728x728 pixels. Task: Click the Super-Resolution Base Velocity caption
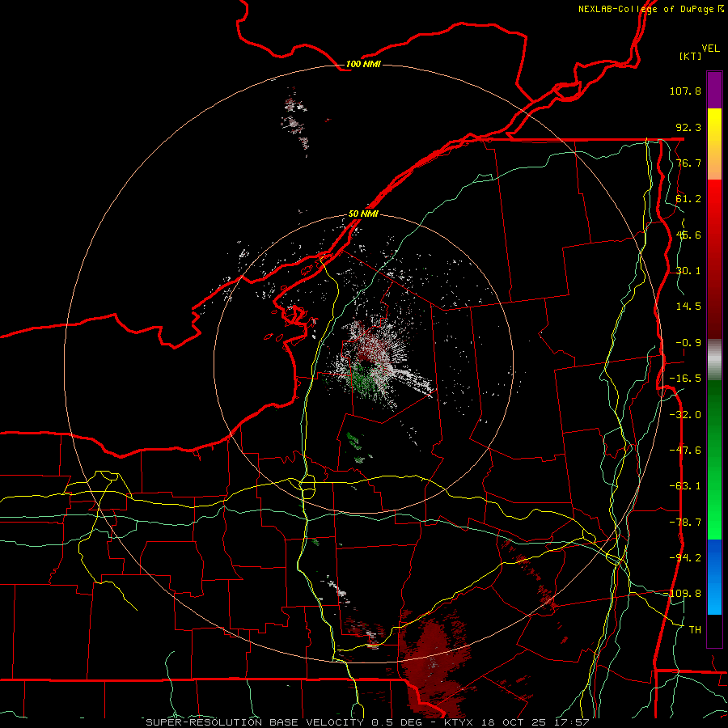coord(367,722)
